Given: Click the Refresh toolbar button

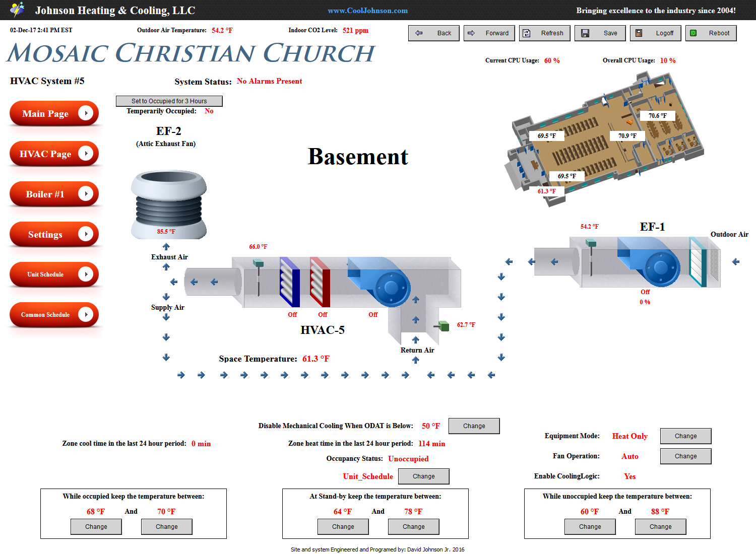Looking at the screenshot, I should click(544, 33).
